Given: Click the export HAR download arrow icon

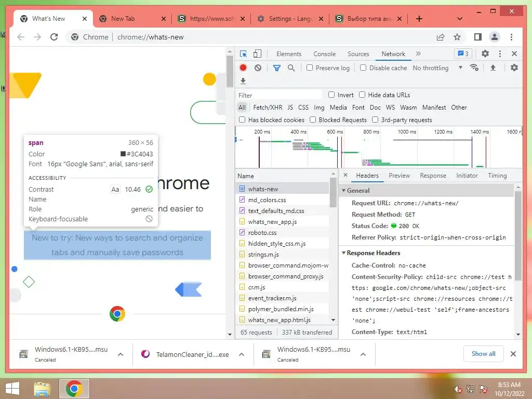Looking at the screenshot, I should [243, 81].
